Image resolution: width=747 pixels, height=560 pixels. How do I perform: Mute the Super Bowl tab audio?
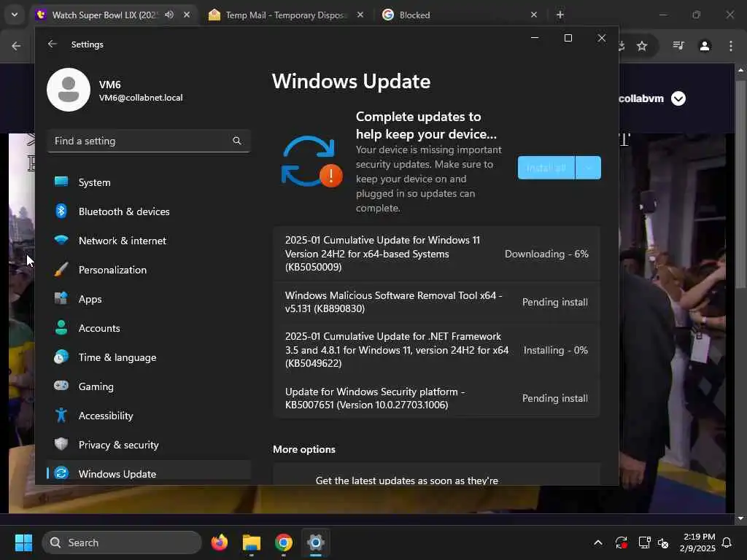[169, 15]
